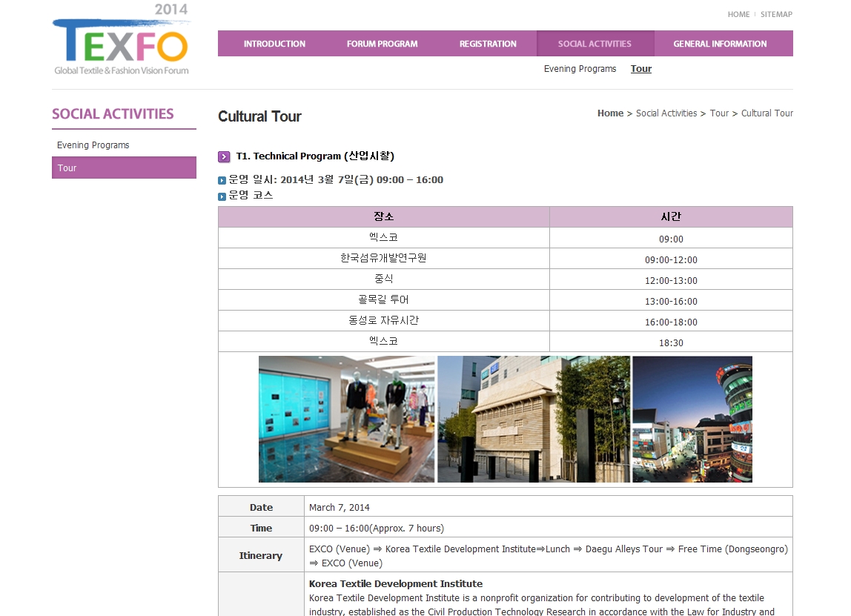The image size is (851, 616).
Task: Click the 16:00-18:00 time cell
Action: [671, 322]
